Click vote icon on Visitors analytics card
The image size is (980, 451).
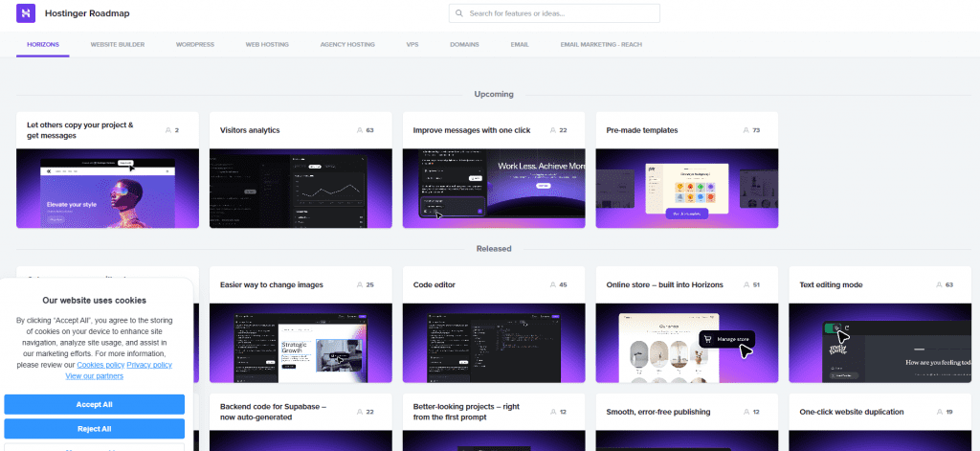[x=360, y=130]
